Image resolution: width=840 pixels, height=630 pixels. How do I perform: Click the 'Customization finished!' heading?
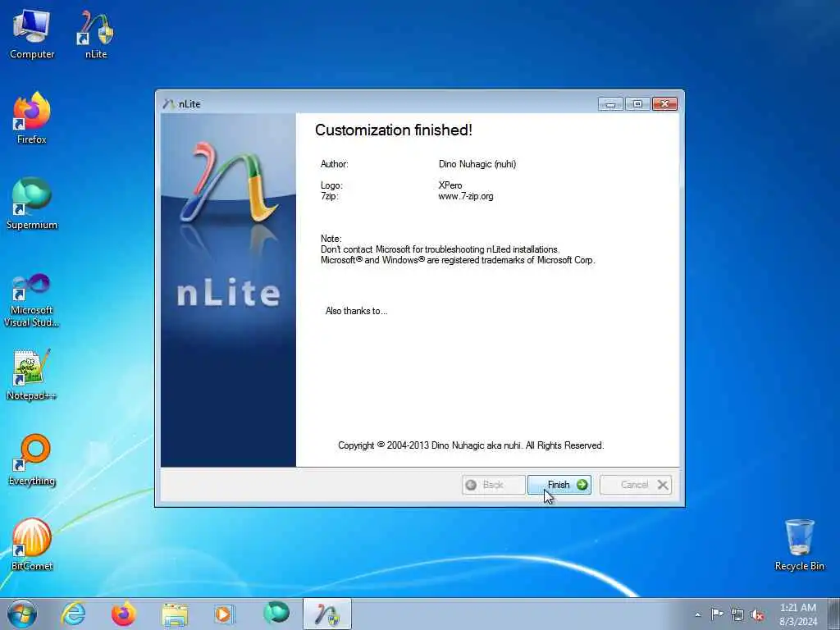(393, 130)
